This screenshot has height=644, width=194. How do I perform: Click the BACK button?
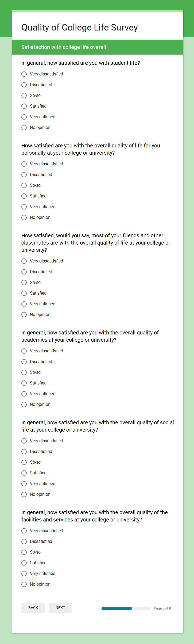33,608
